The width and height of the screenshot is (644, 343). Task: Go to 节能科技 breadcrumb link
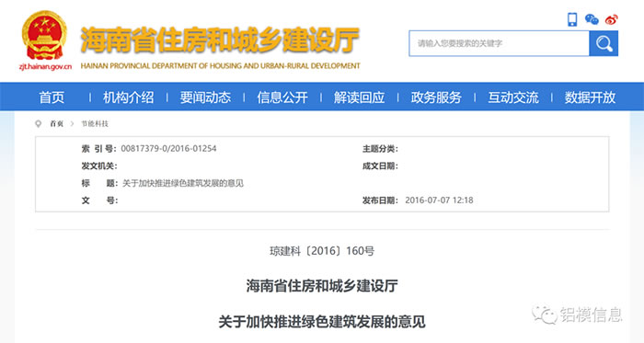(x=95, y=123)
